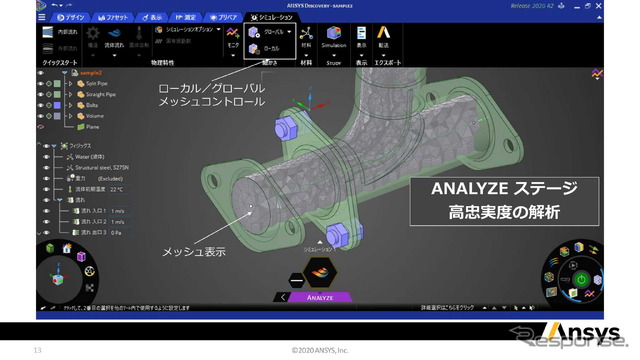Toggle visibility of Bolts component
Viewport: 640px width, 360px height.
pyautogui.click(x=40, y=105)
